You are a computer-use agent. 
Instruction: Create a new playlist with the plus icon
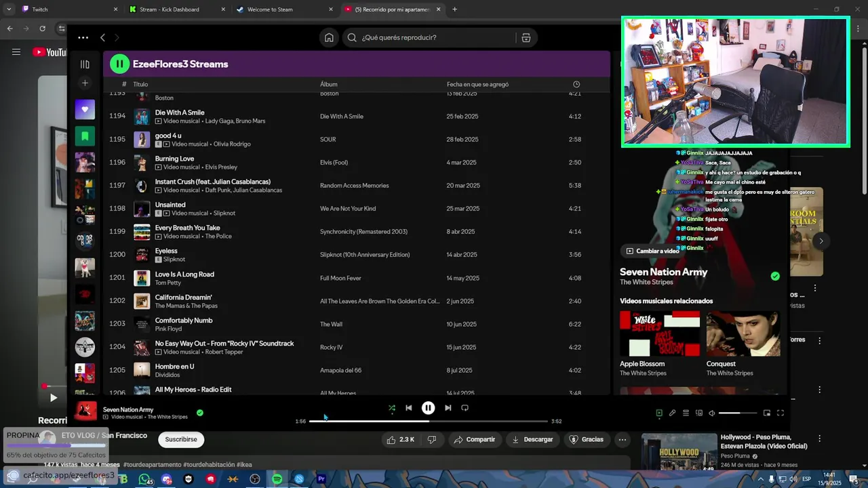pos(85,83)
